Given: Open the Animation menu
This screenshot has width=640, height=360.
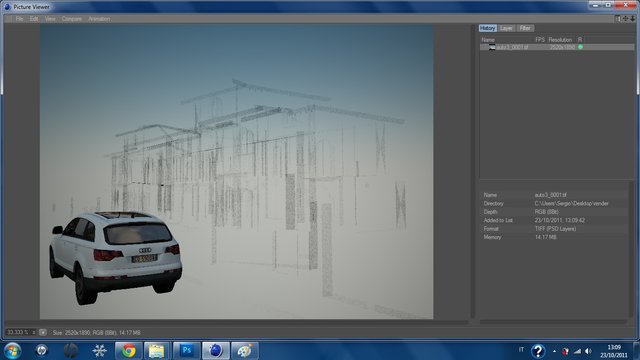Looking at the screenshot, I should (x=99, y=19).
